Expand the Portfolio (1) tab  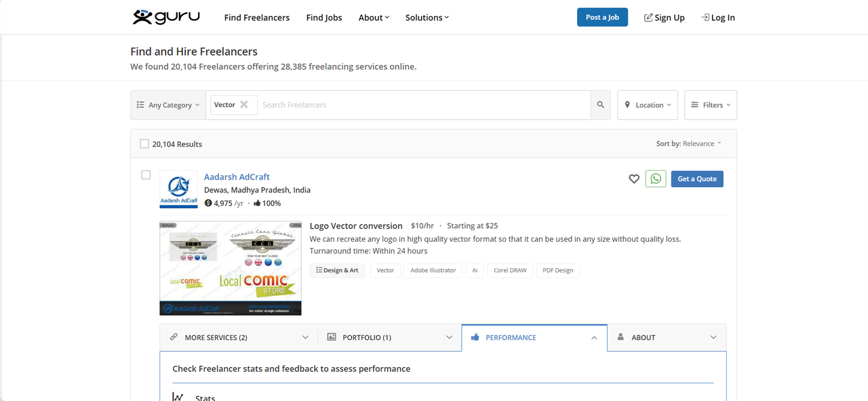389,337
